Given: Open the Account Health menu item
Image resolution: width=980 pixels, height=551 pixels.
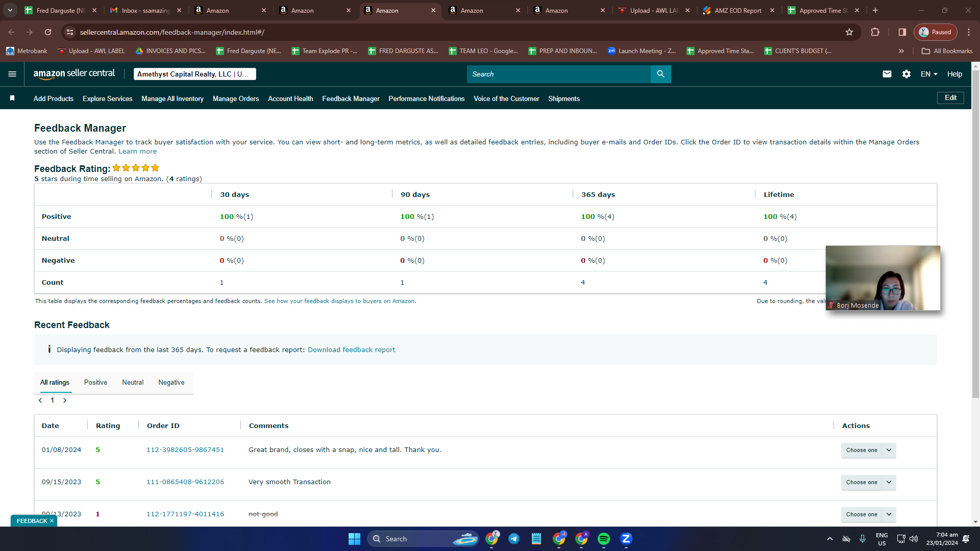Looking at the screenshot, I should click(x=290, y=99).
